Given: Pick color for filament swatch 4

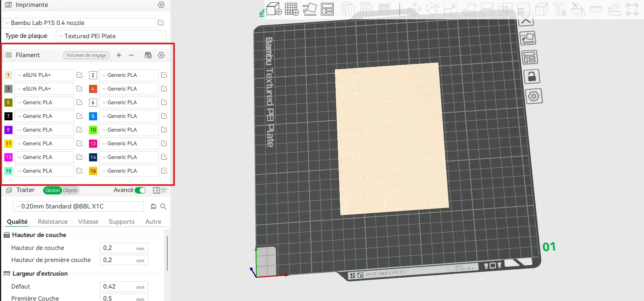Looking at the screenshot, I should click(x=93, y=89).
